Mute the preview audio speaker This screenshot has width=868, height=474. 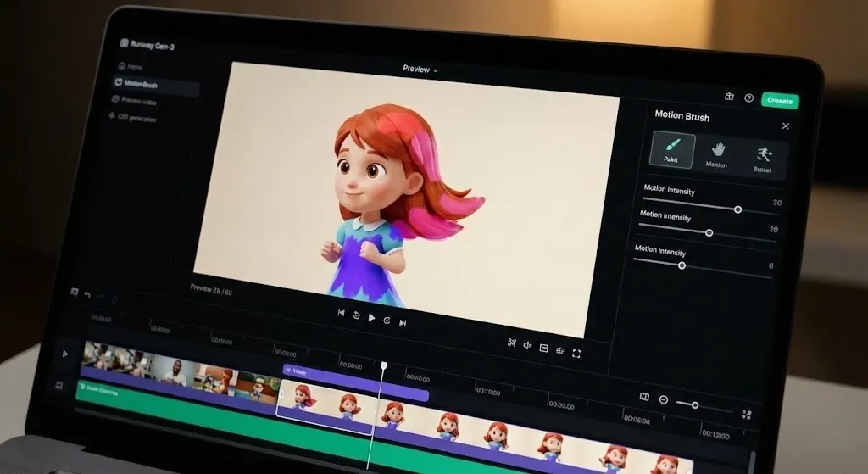point(527,346)
